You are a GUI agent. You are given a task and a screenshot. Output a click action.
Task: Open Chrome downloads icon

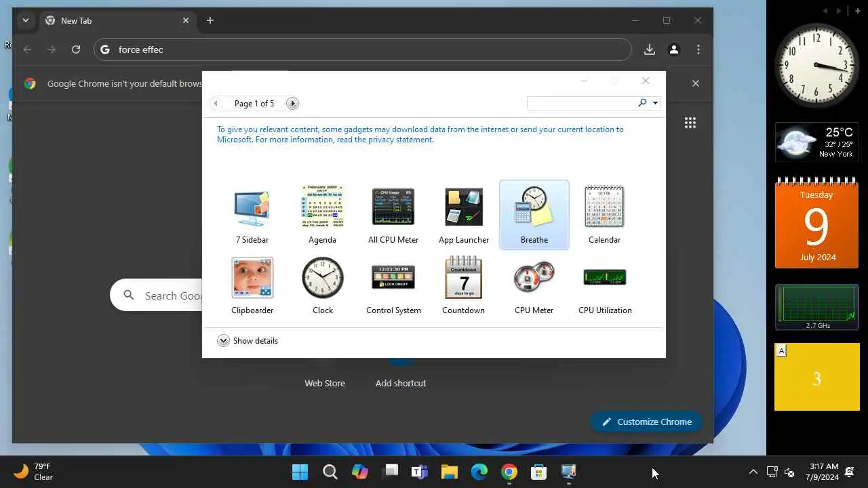point(650,49)
